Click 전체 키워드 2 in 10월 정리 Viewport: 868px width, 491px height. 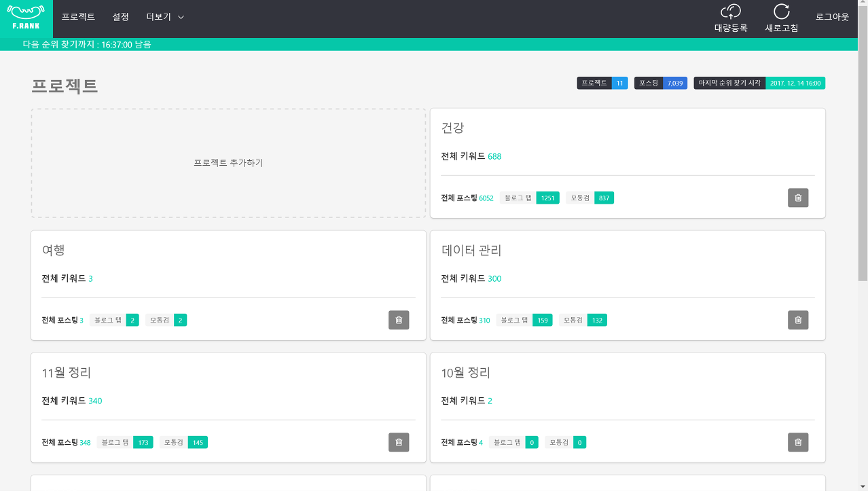[467, 401]
